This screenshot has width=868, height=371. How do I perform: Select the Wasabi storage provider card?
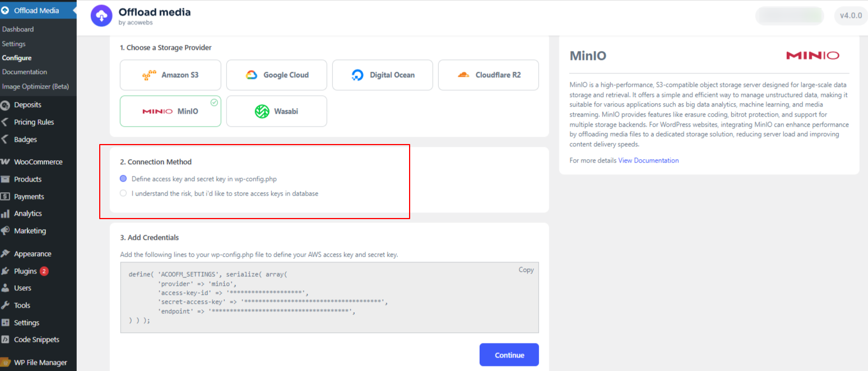[277, 112]
